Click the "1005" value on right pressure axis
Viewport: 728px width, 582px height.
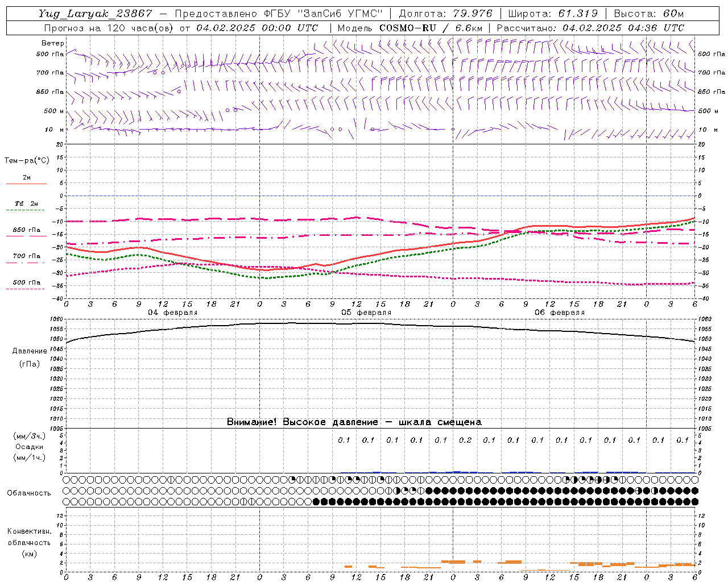pos(704,429)
